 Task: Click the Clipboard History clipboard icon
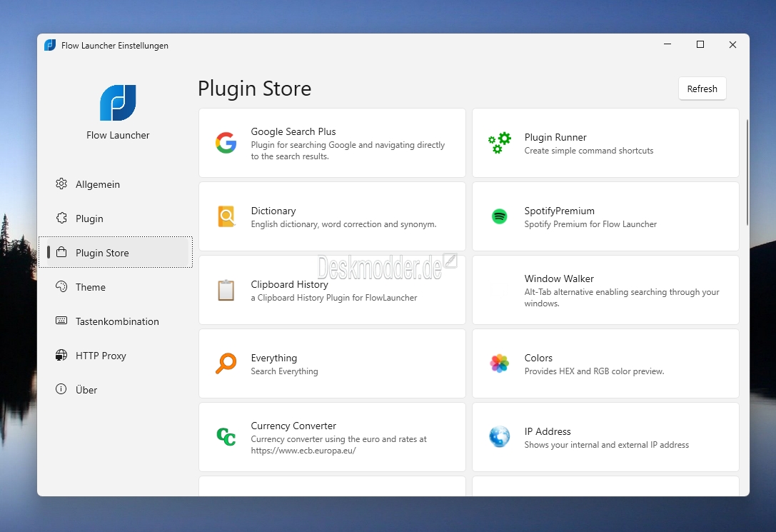pos(226,290)
